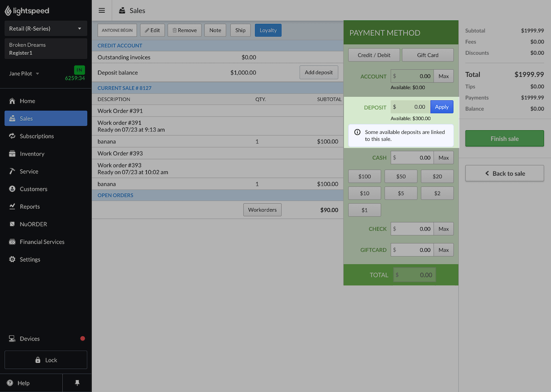Select the $50 quick cash button
This screenshot has width=551, height=392.
tap(401, 176)
